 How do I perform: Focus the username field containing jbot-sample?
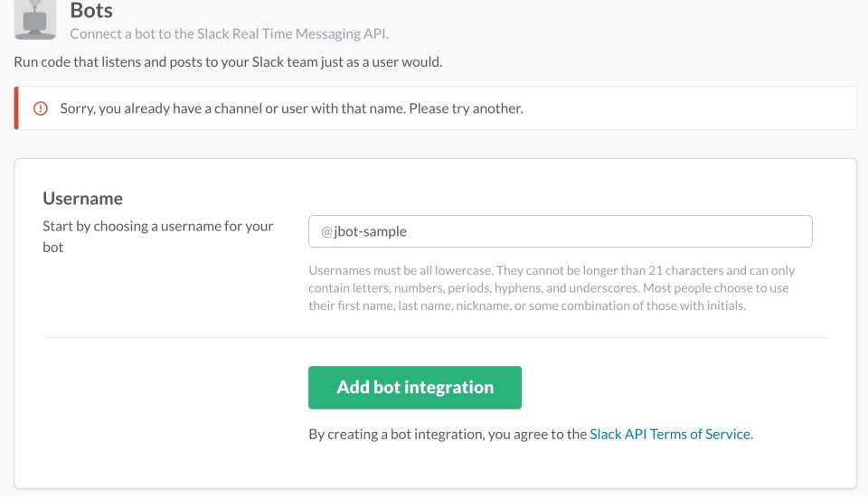point(561,231)
